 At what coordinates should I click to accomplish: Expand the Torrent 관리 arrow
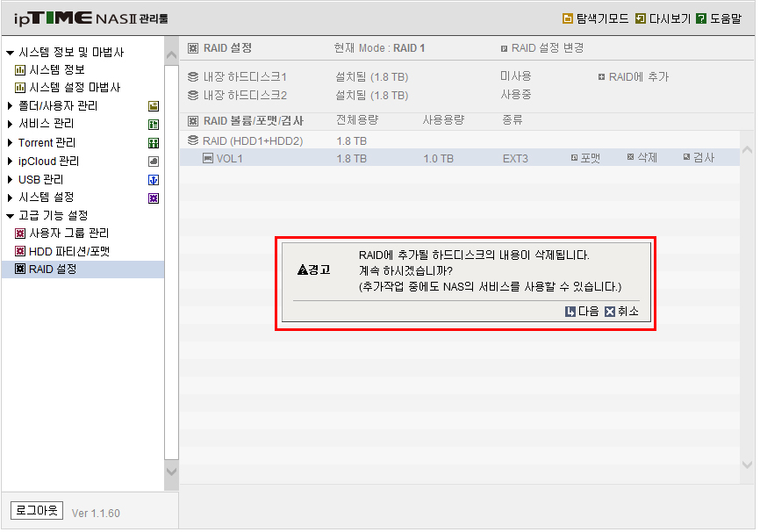(x=10, y=142)
